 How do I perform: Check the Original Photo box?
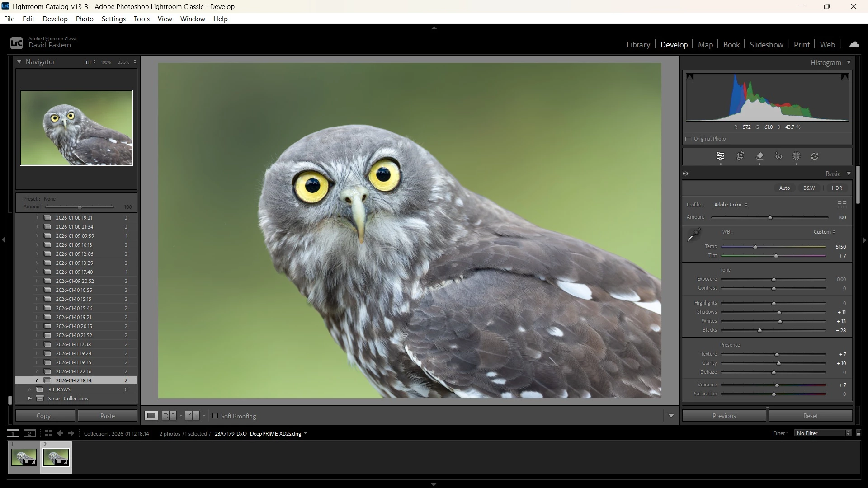[x=689, y=139]
